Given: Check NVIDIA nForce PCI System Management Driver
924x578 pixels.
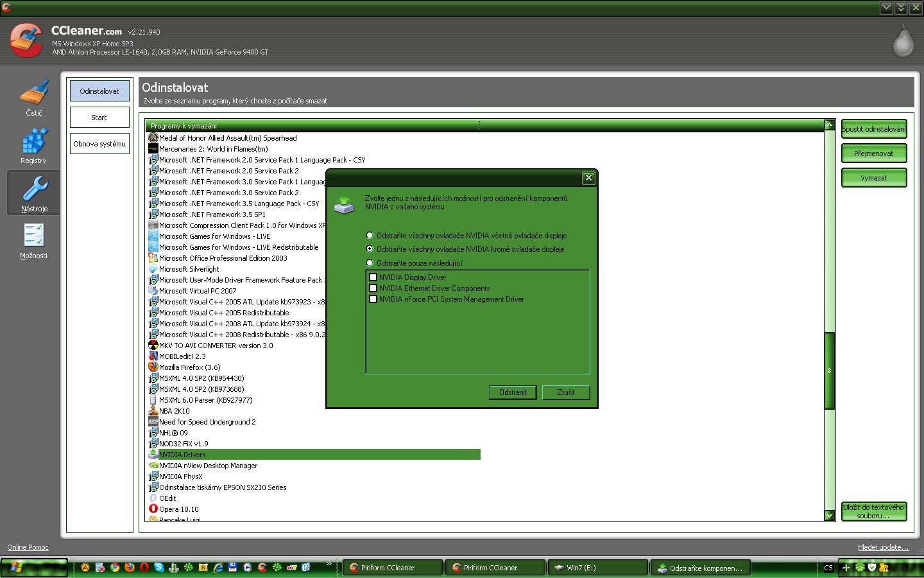Looking at the screenshot, I should point(373,299).
